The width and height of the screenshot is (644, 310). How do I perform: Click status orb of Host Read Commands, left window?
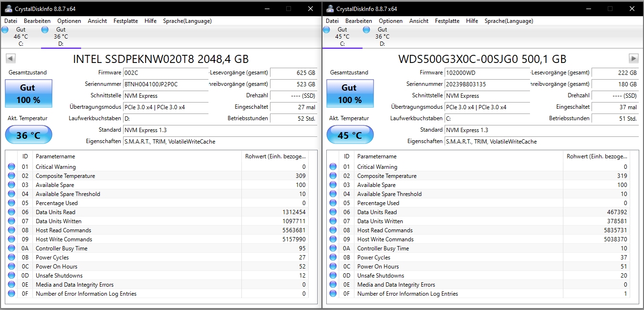pyautogui.click(x=11, y=230)
